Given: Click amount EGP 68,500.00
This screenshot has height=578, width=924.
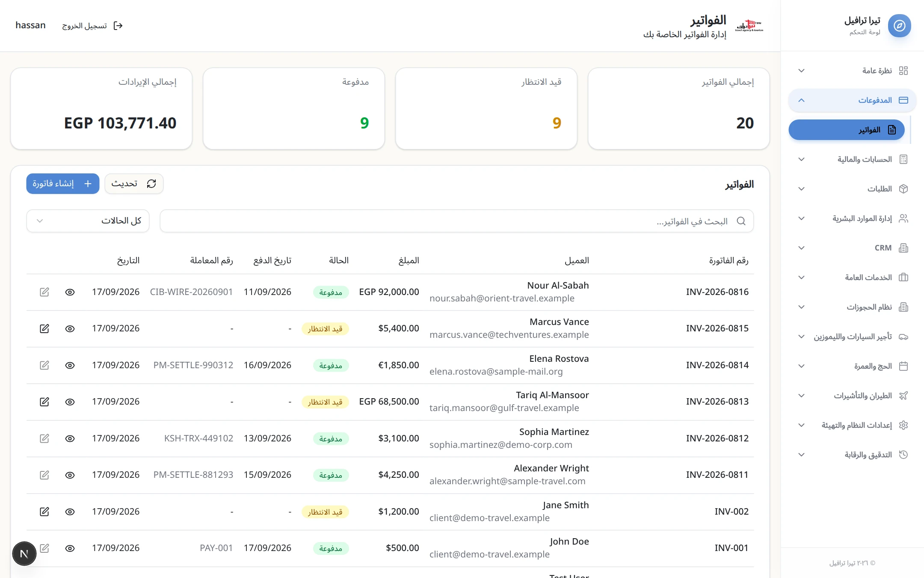Looking at the screenshot, I should tap(389, 402).
